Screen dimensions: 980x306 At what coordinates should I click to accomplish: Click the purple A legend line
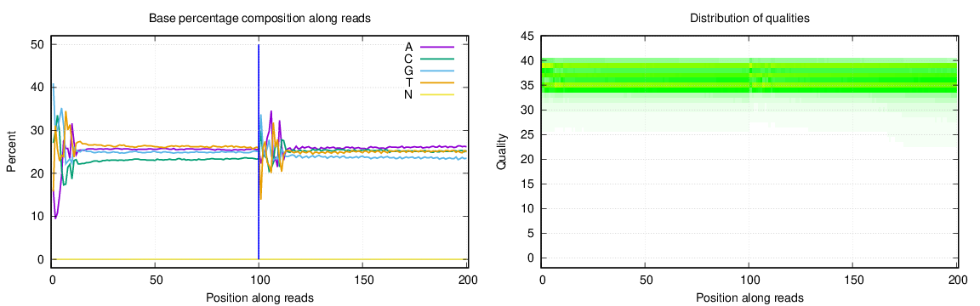(x=436, y=47)
